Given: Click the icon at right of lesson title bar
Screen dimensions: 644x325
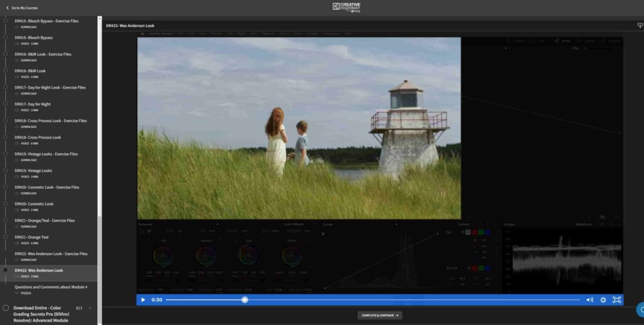Looking at the screenshot, I should 640,26.
